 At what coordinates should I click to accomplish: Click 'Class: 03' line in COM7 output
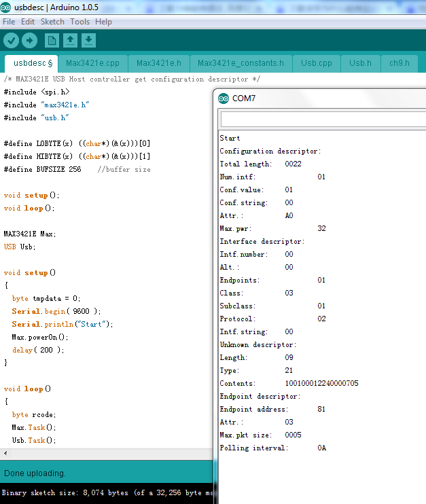pyautogui.click(x=257, y=293)
